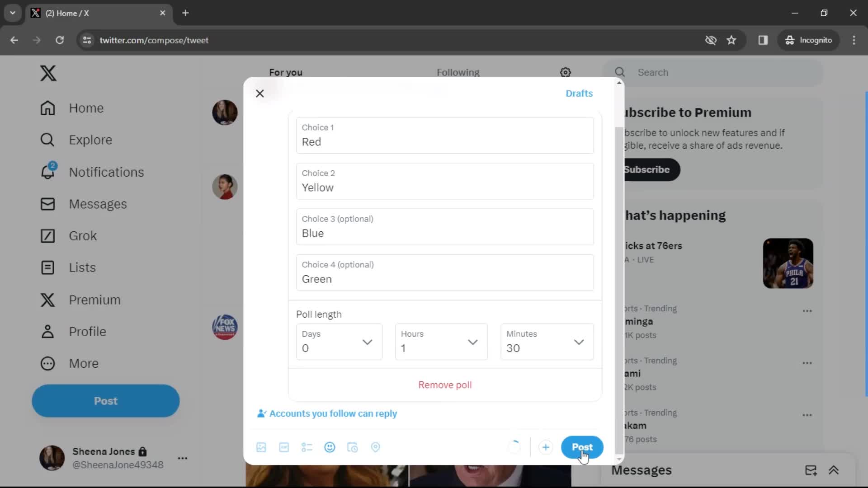Click the emoji icon in compose toolbar
The height and width of the screenshot is (488, 868).
pyautogui.click(x=330, y=447)
